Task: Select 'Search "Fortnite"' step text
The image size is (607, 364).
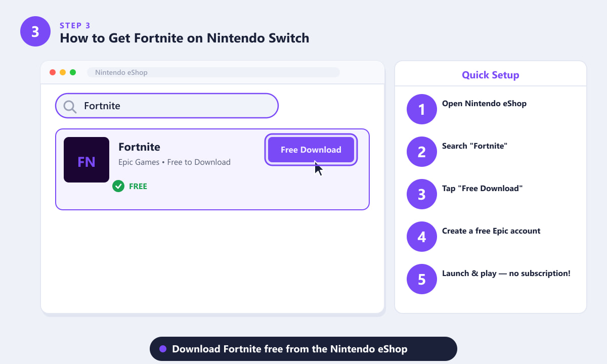Action: coord(474,146)
